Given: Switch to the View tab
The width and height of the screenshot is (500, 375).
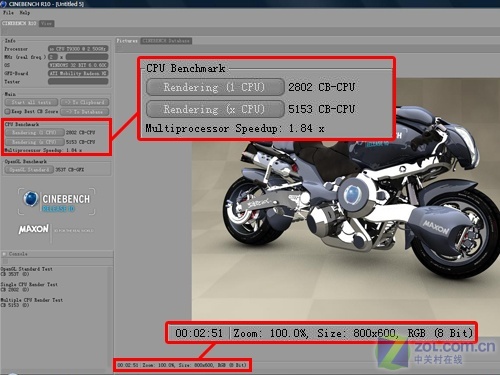Looking at the screenshot, I should tap(46, 23).
